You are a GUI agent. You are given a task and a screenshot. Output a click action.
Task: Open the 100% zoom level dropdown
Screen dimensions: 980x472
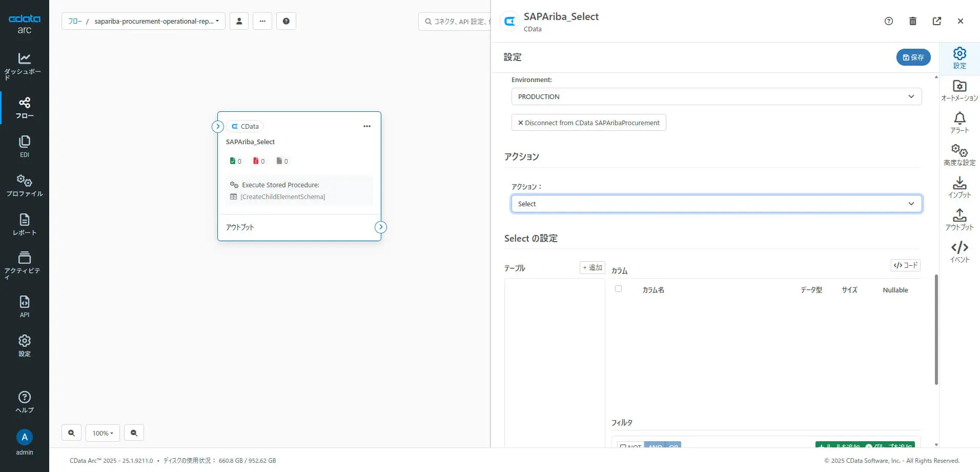tap(103, 432)
